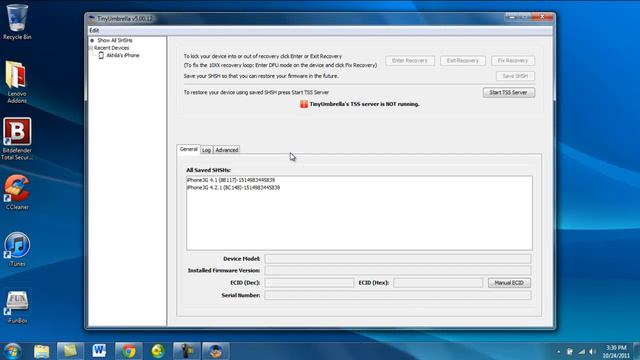
Task: Start the TSS Server
Action: [x=509, y=92]
